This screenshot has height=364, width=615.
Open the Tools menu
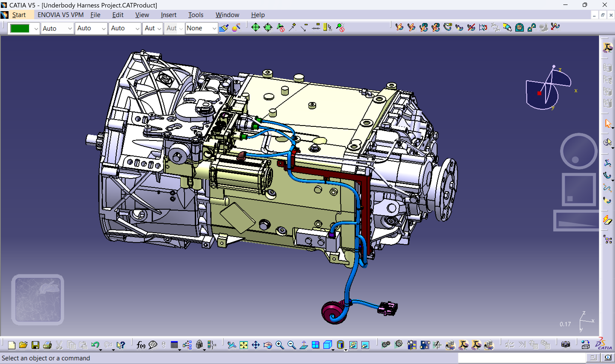pos(196,15)
